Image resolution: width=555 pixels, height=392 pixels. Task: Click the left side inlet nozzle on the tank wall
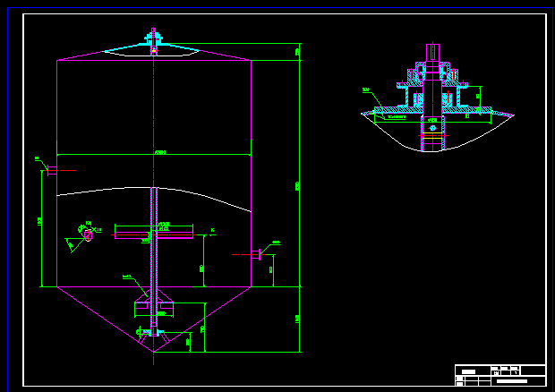(x=52, y=169)
